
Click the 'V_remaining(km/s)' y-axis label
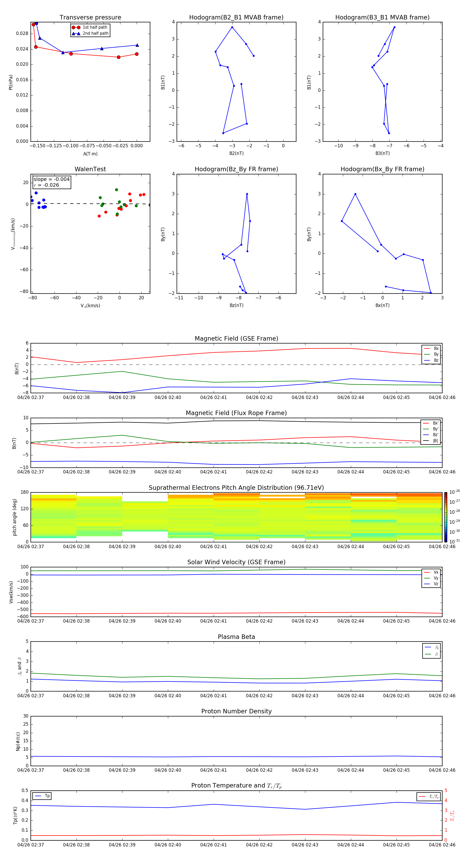click(x=13, y=234)
